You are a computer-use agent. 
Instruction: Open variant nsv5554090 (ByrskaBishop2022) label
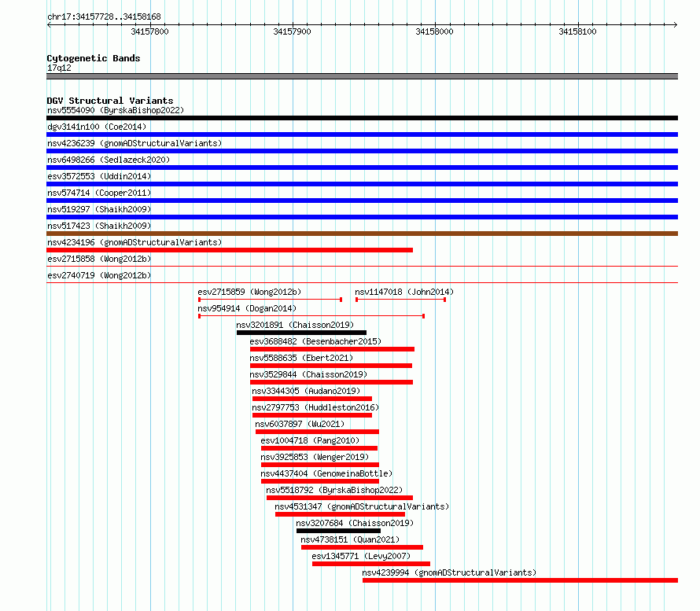[x=116, y=110]
